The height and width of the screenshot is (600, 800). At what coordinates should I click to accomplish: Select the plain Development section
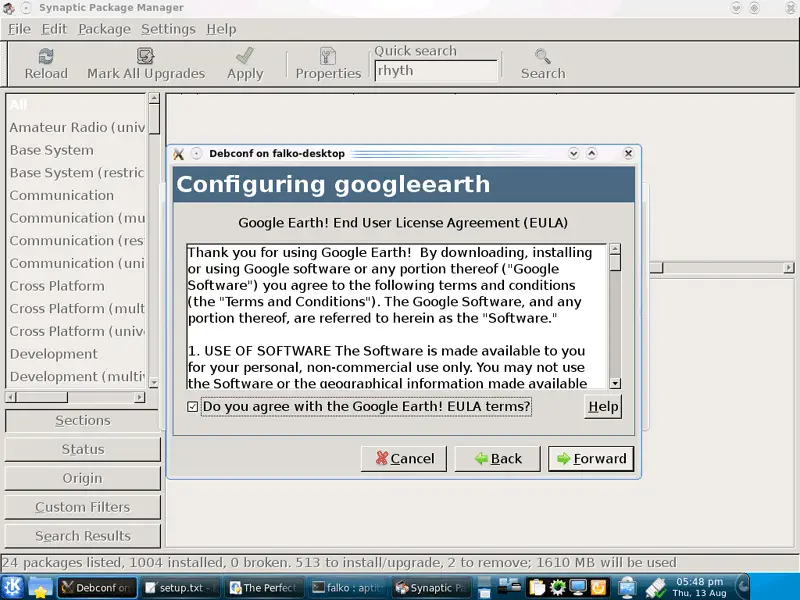(77, 354)
